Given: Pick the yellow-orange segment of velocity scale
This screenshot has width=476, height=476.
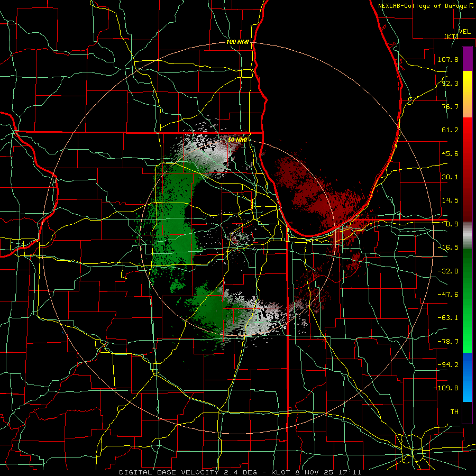Looking at the screenshot, I should pos(467,94).
